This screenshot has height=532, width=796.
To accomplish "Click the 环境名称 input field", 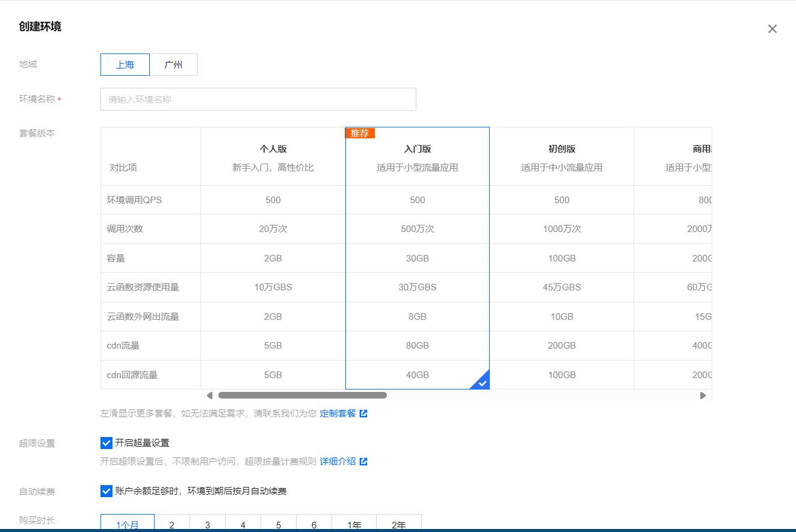I will (258, 99).
